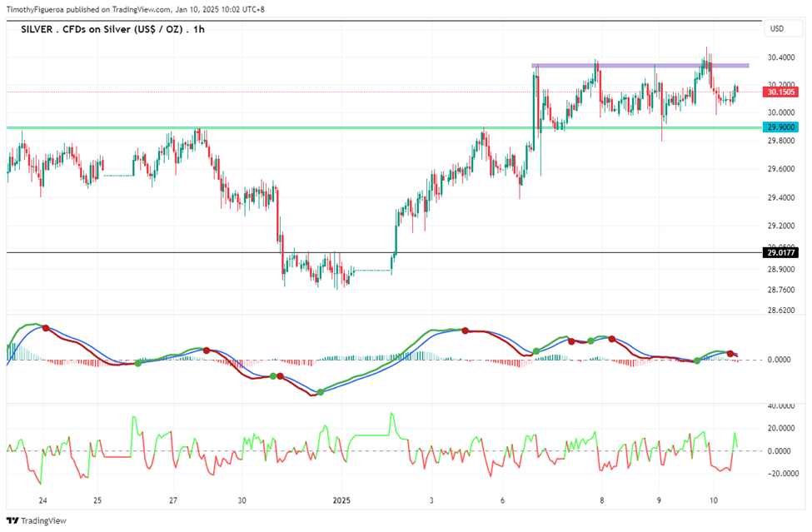This screenshot has width=812, height=532.
Task: Click the 10 date label on time axis
Action: (713, 500)
